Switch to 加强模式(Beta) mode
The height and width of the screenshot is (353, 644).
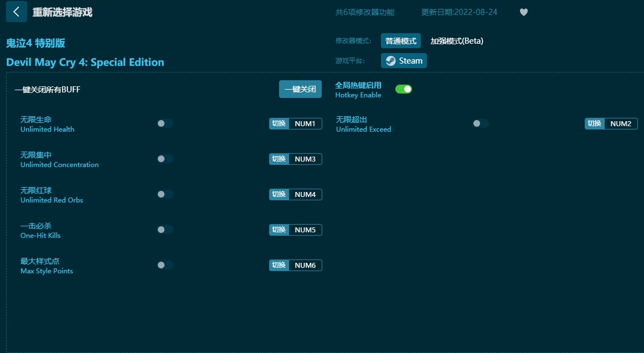click(457, 41)
